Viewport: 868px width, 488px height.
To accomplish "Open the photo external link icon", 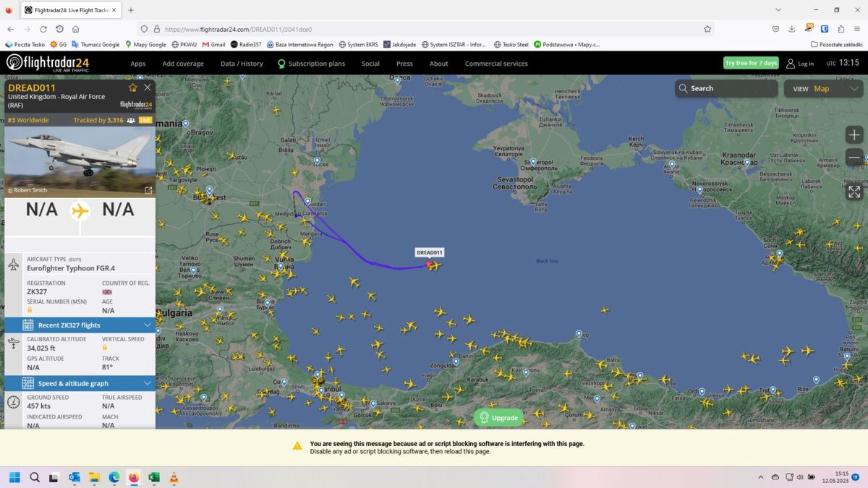I will (x=148, y=190).
